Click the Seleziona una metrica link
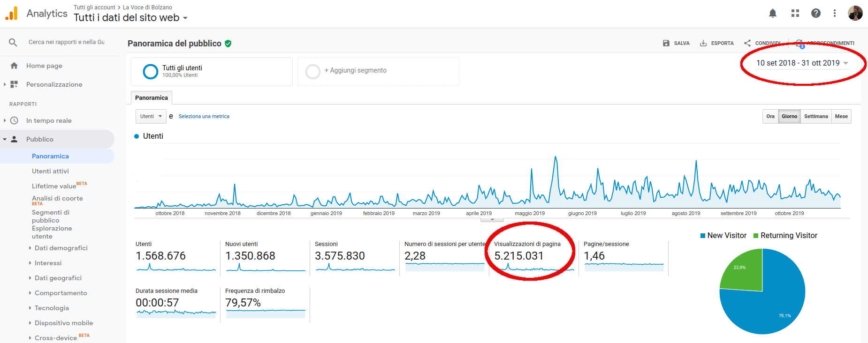 pos(204,116)
